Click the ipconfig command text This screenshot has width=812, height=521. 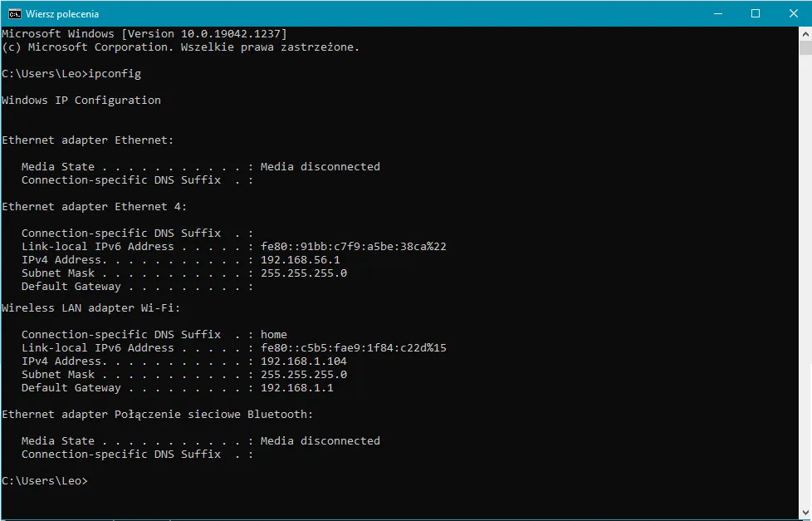[x=115, y=73]
